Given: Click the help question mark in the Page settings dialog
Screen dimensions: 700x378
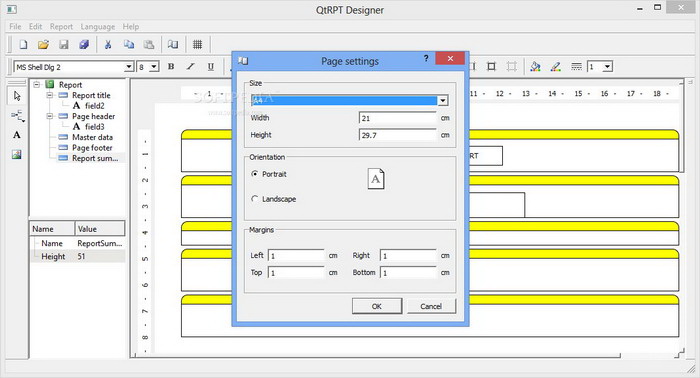Looking at the screenshot, I should pos(426,58).
